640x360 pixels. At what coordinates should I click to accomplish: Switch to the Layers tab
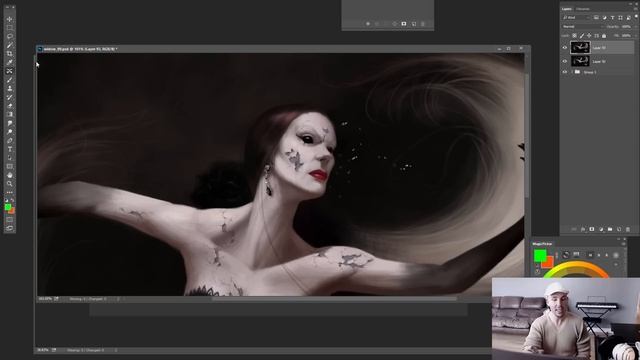pyautogui.click(x=567, y=9)
